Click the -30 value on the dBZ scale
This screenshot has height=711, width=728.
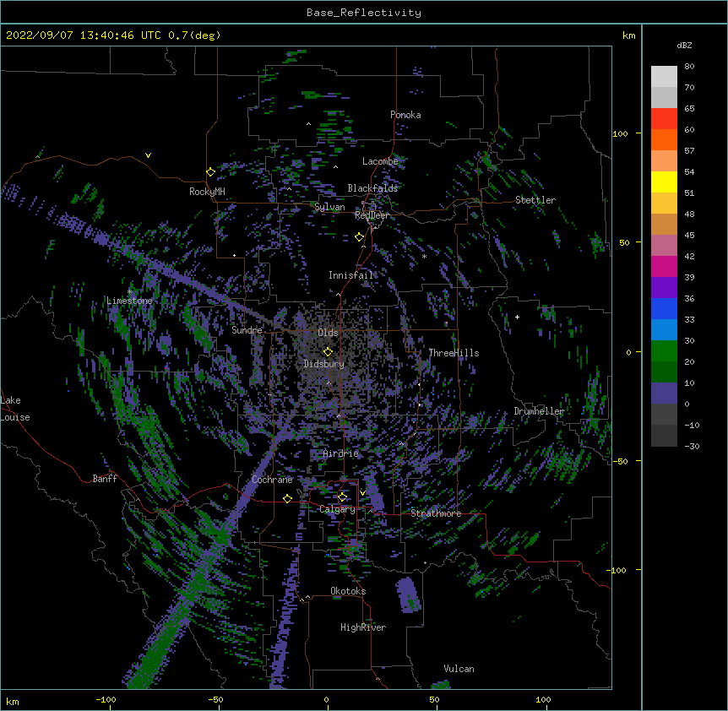[x=692, y=446]
